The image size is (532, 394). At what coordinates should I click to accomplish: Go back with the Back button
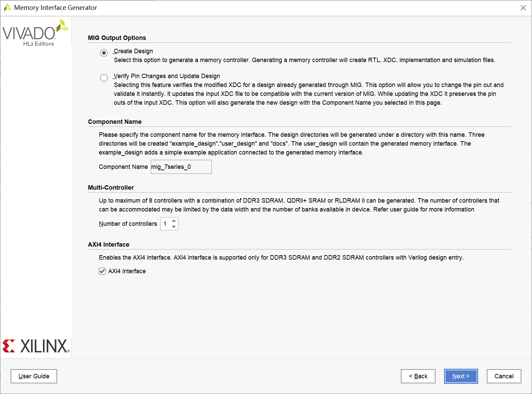[x=418, y=376]
